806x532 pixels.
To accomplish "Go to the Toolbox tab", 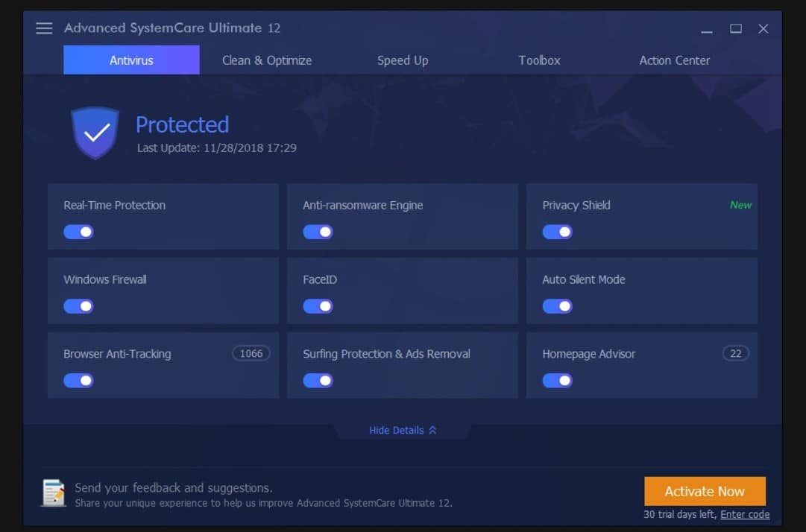I will [x=539, y=60].
